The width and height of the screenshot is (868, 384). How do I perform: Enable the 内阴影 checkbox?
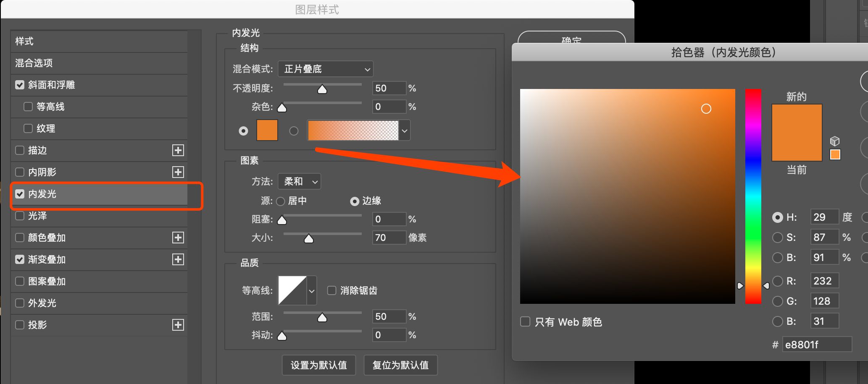pos(20,172)
